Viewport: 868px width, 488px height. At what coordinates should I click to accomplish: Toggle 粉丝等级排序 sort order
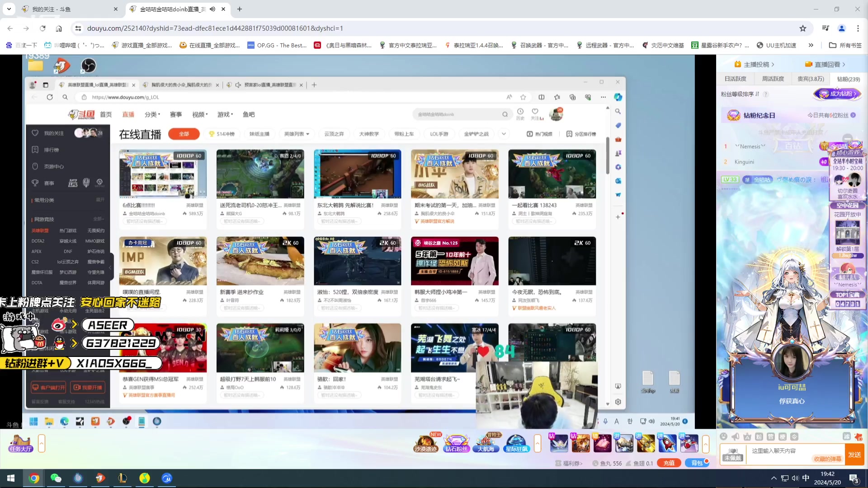[741, 94]
